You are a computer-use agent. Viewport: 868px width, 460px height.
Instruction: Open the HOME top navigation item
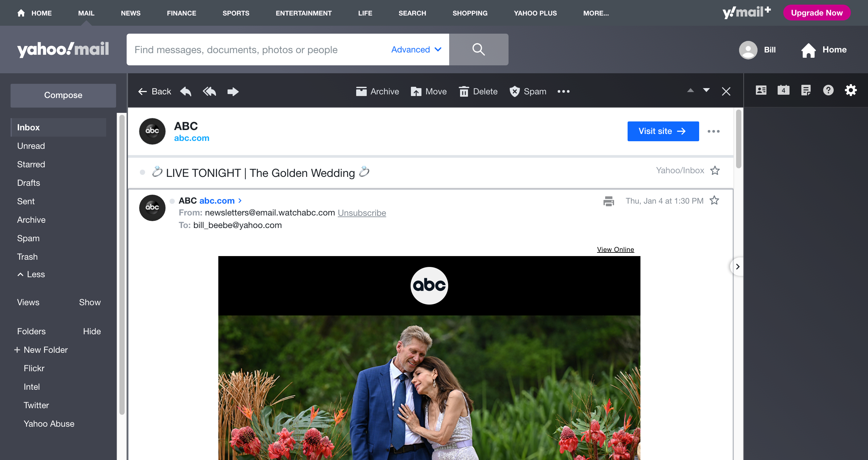[34, 13]
